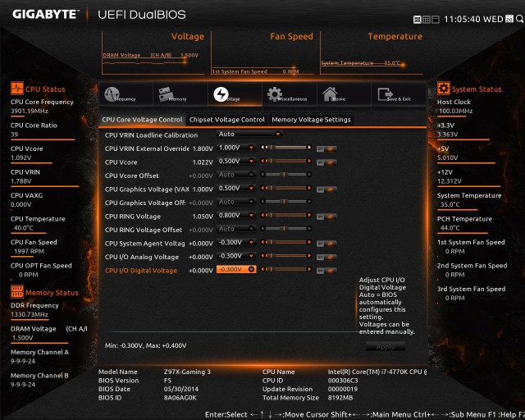The image size is (525, 420).
Task: Decrease CPU VRIN External Override with left arrow
Action: click(262, 148)
